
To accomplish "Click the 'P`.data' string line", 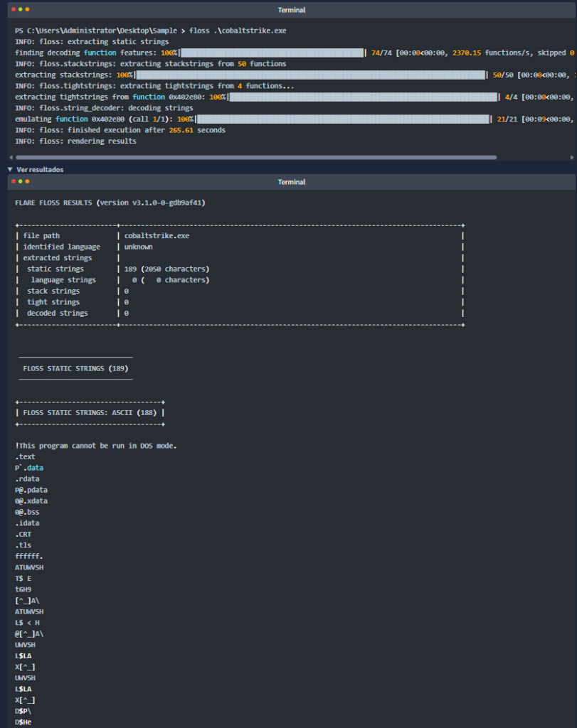I will pyautogui.click(x=29, y=468).
